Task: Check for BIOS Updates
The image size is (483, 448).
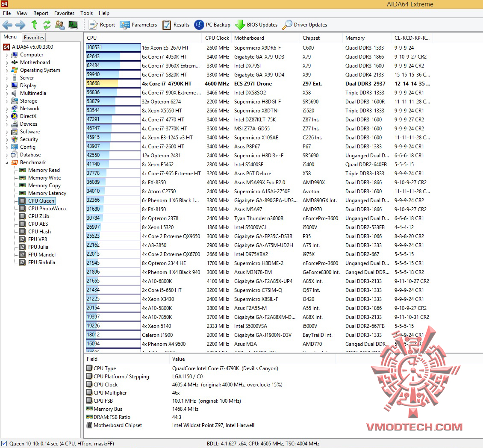Action: coord(256,25)
